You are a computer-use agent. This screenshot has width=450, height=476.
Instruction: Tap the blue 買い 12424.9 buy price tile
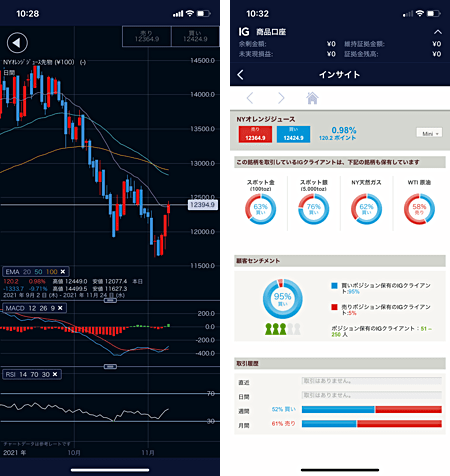pyautogui.click(x=293, y=134)
